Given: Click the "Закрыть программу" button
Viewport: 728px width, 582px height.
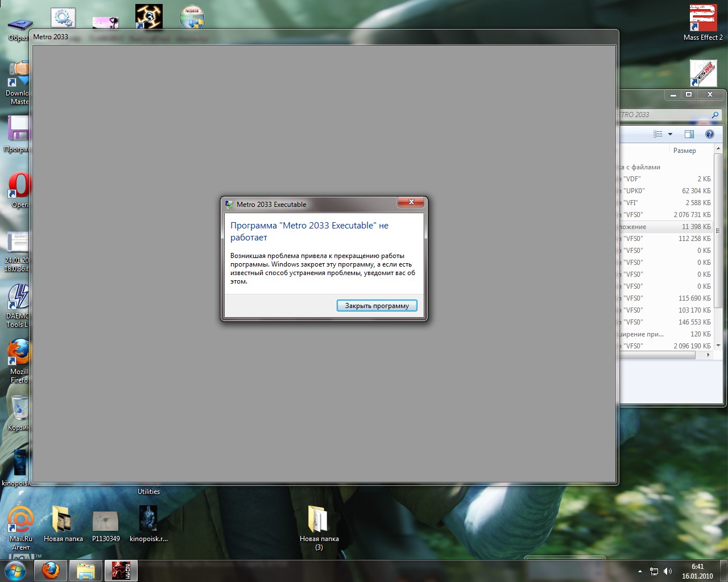Looking at the screenshot, I should click(377, 306).
